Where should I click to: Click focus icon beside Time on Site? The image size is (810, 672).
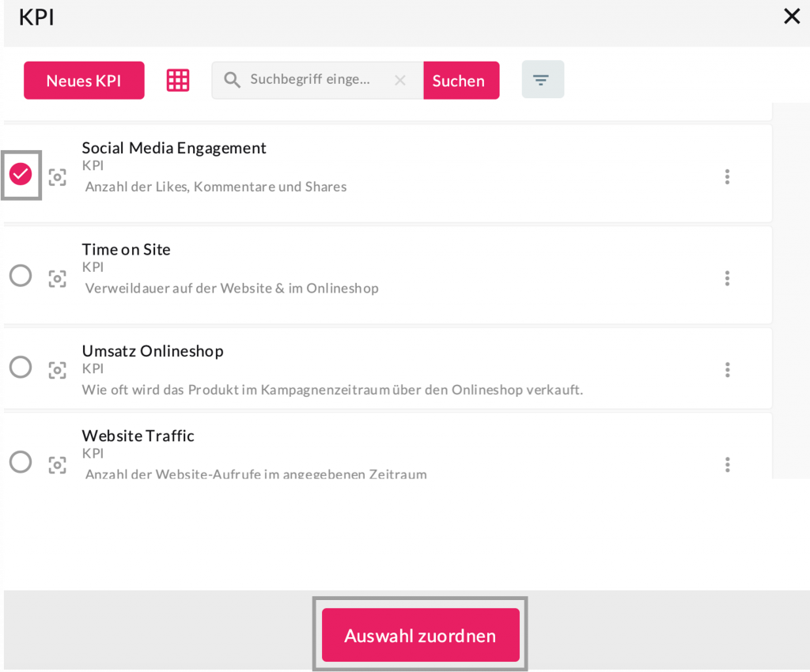tap(57, 278)
